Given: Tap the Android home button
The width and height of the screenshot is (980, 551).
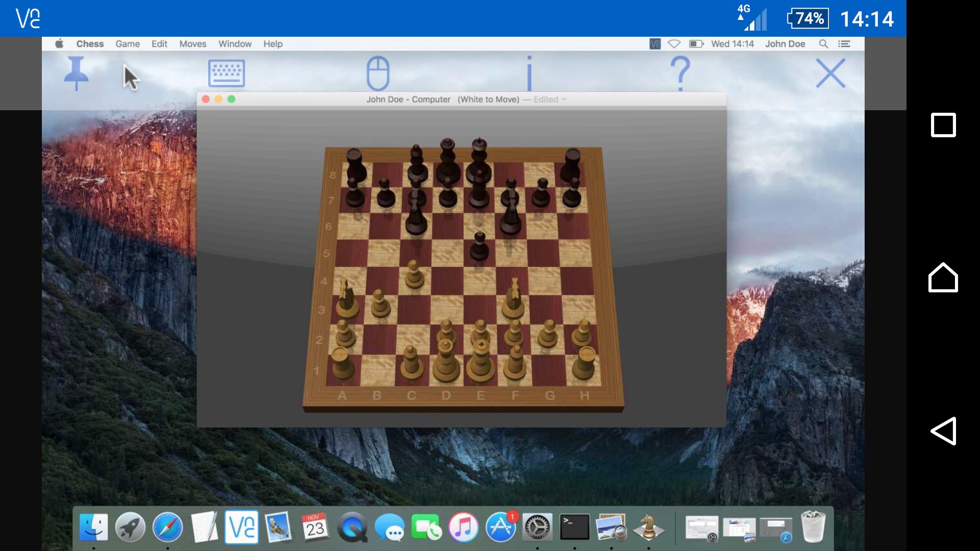Looking at the screenshot, I should [943, 277].
